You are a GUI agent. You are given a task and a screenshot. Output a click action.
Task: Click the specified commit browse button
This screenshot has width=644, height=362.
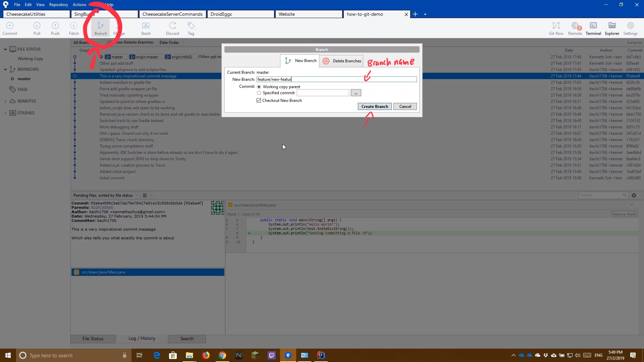click(356, 93)
